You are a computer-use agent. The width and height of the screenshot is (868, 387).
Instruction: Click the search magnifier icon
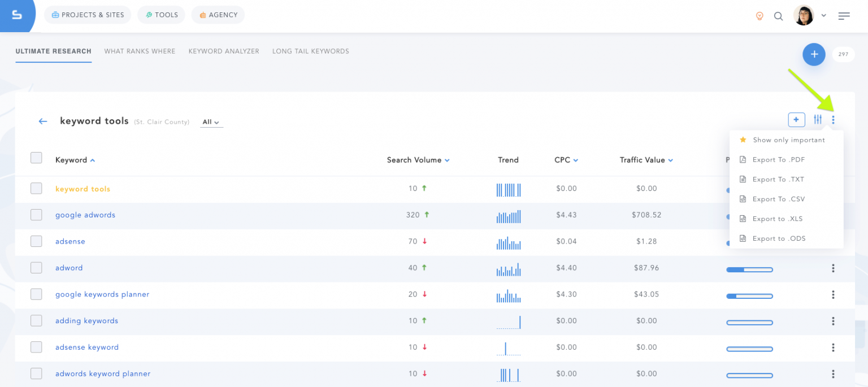click(778, 16)
